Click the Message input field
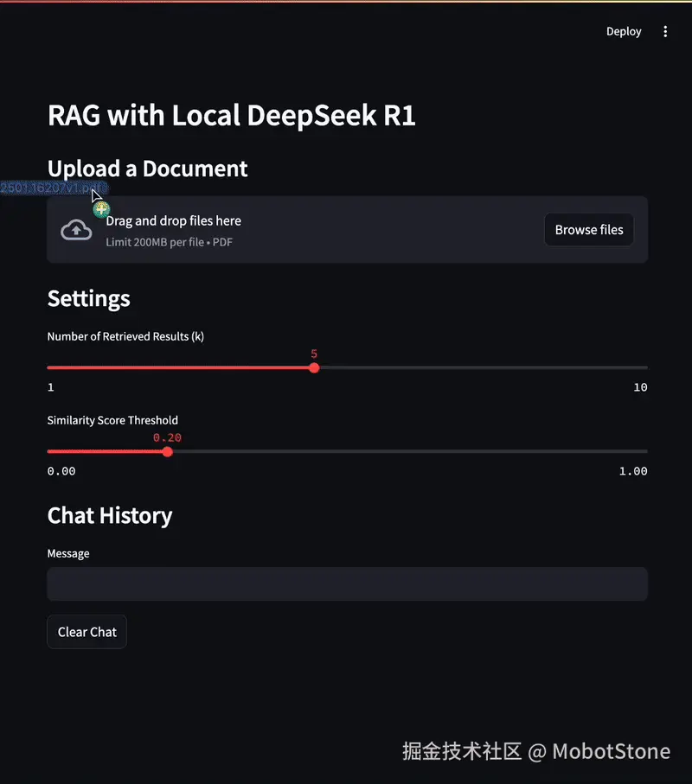Viewport: 692px width, 784px height. point(347,584)
